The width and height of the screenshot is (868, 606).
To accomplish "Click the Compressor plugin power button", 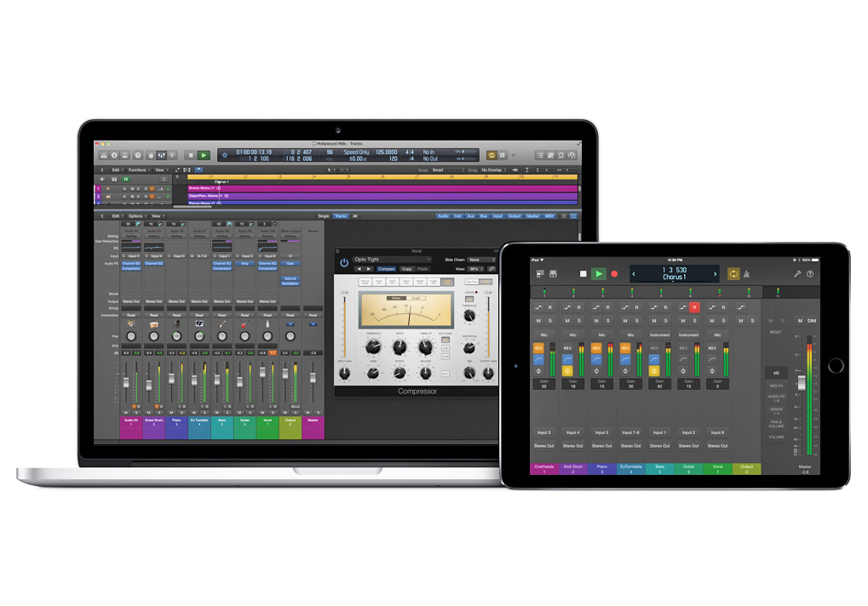I will (344, 261).
